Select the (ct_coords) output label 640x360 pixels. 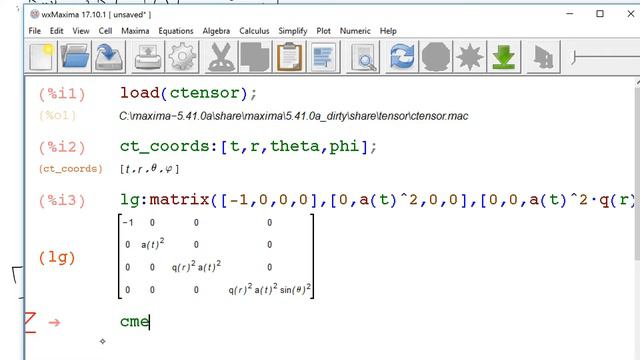[71, 169]
